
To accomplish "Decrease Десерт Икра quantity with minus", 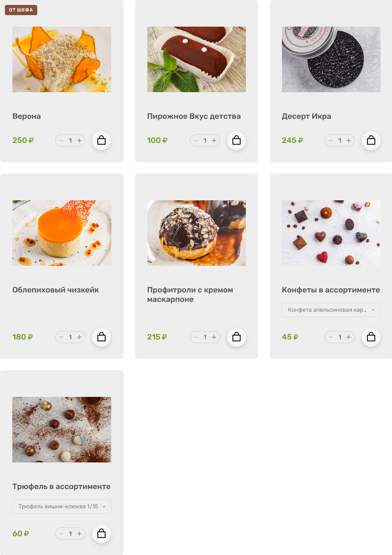I will [331, 140].
